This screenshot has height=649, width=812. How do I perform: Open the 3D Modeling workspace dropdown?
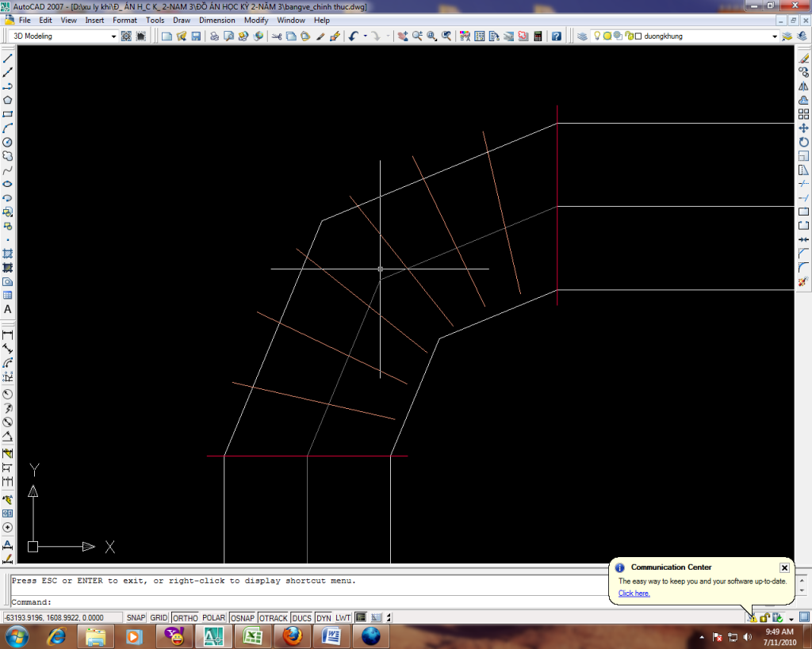[x=113, y=36]
